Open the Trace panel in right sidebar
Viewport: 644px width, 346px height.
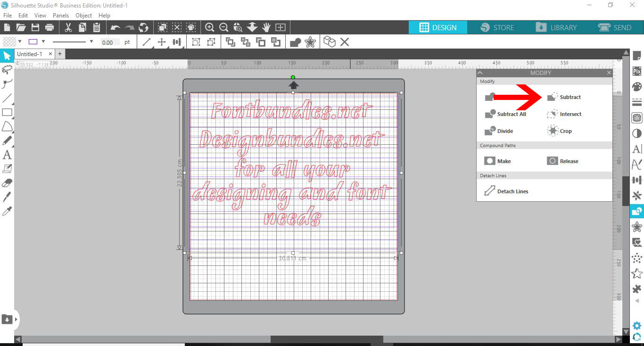click(x=637, y=118)
